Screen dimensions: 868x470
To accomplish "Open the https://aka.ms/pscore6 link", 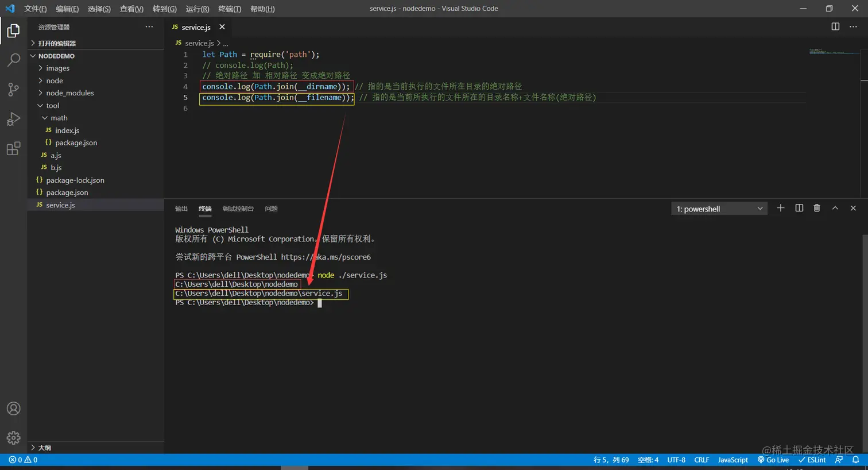I will (325, 257).
